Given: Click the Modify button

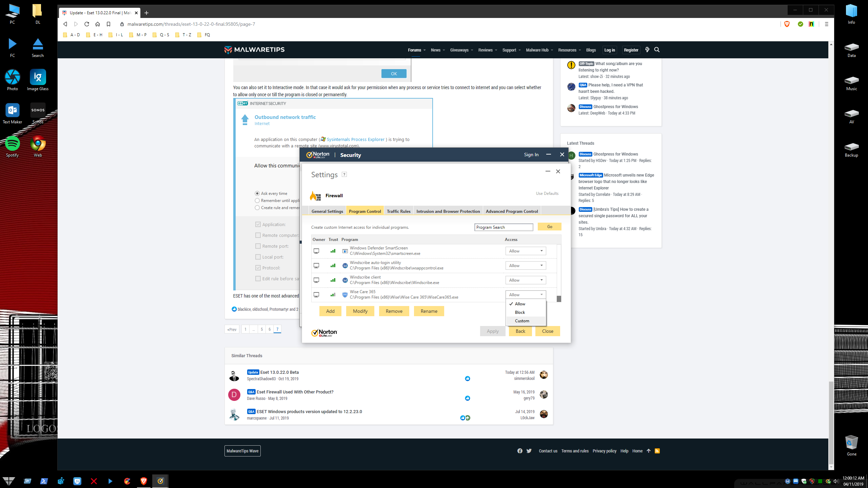Looking at the screenshot, I should (x=360, y=311).
